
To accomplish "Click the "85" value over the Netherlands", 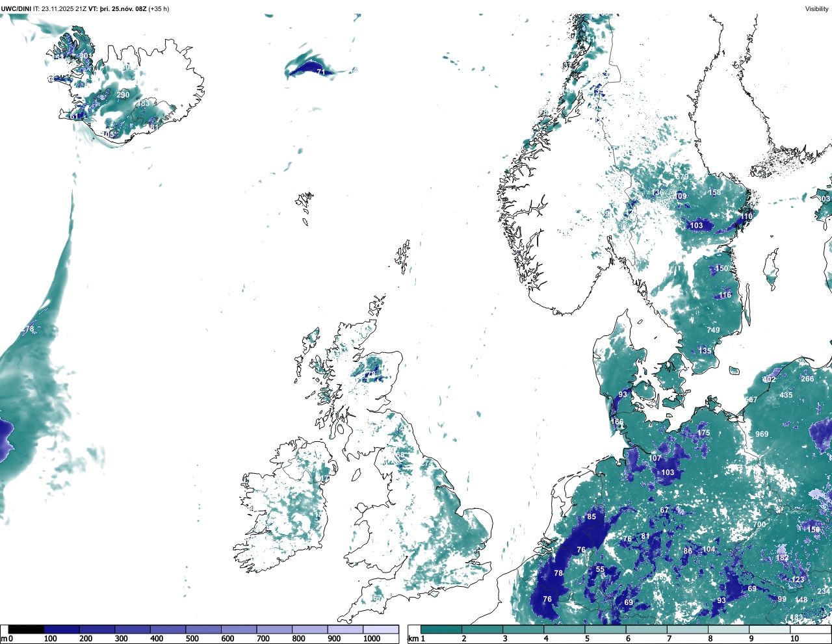I will coord(591,517).
